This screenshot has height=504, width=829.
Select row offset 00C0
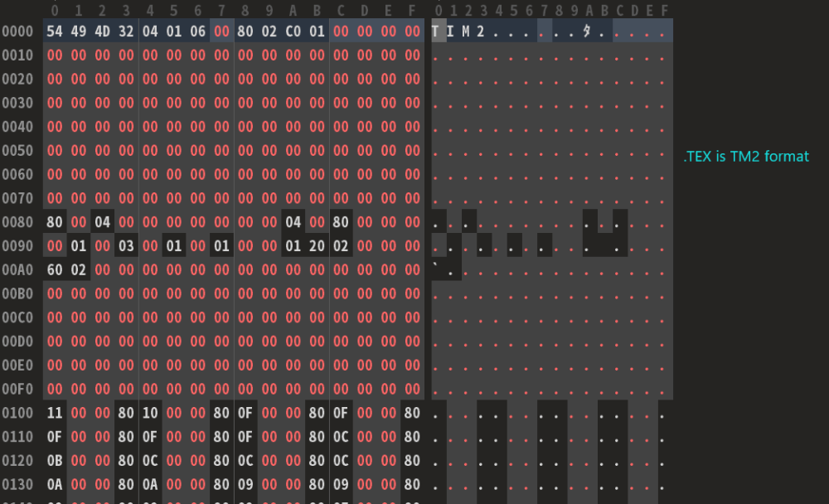17,317
